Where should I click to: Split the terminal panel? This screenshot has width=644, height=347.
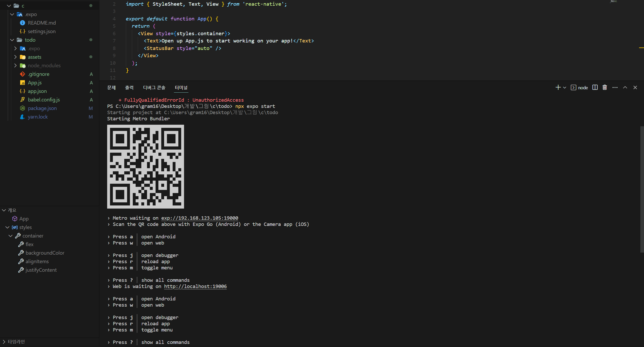click(595, 87)
